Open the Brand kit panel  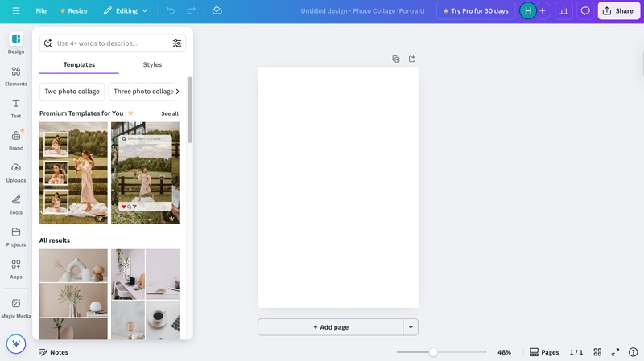tap(16, 140)
